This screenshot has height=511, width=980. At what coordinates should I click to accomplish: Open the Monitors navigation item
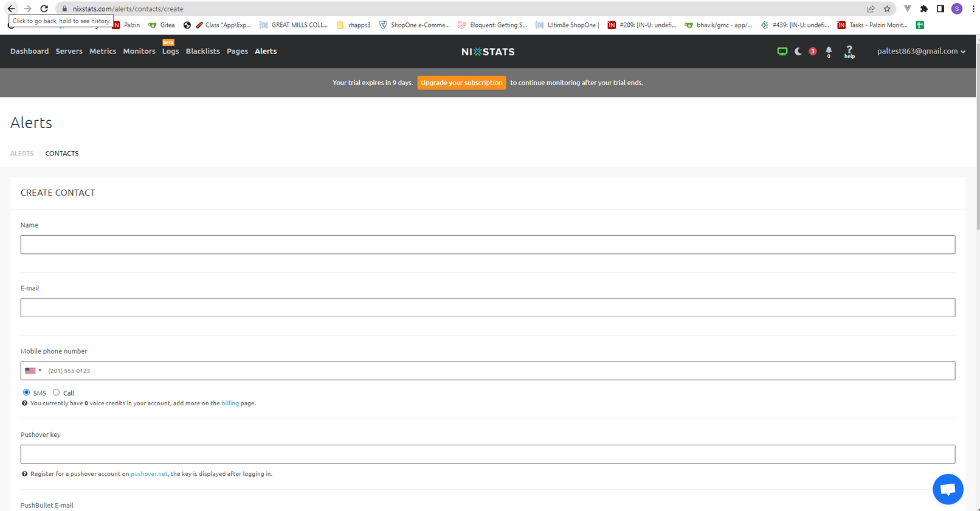tap(139, 51)
